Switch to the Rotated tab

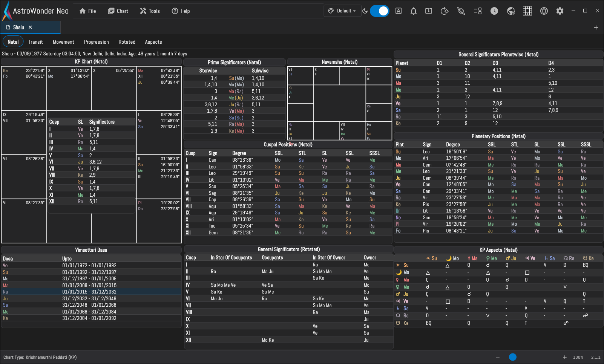click(x=127, y=42)
